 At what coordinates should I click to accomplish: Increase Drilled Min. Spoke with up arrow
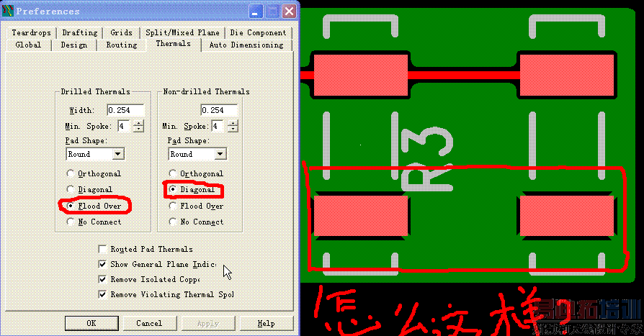coord(138,123)
